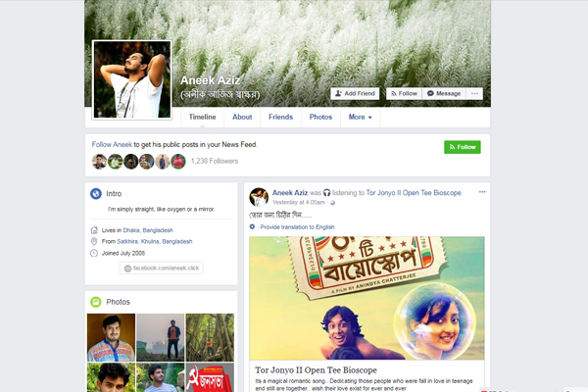Open the Dhaka, Bangladesh link
The image size is (588, 392).
[148, 230]
